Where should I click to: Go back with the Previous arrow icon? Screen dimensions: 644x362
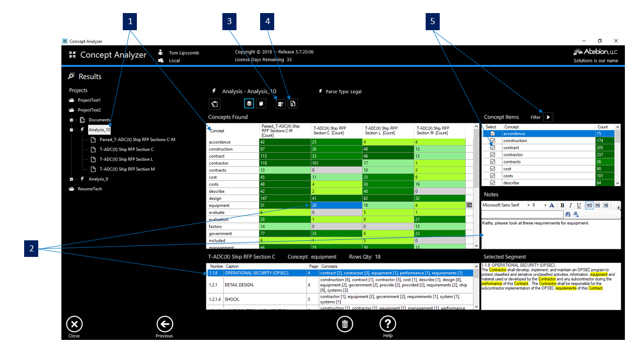tap(165, 324)
